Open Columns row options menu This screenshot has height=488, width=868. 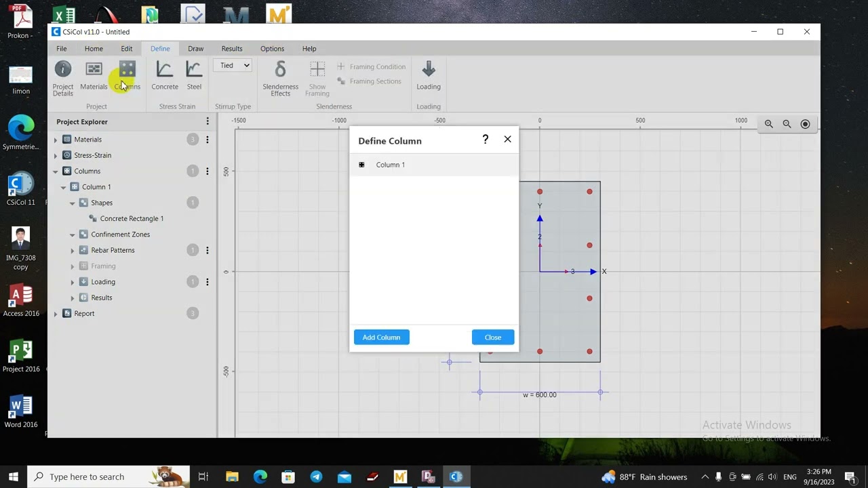tap(208, 171)
